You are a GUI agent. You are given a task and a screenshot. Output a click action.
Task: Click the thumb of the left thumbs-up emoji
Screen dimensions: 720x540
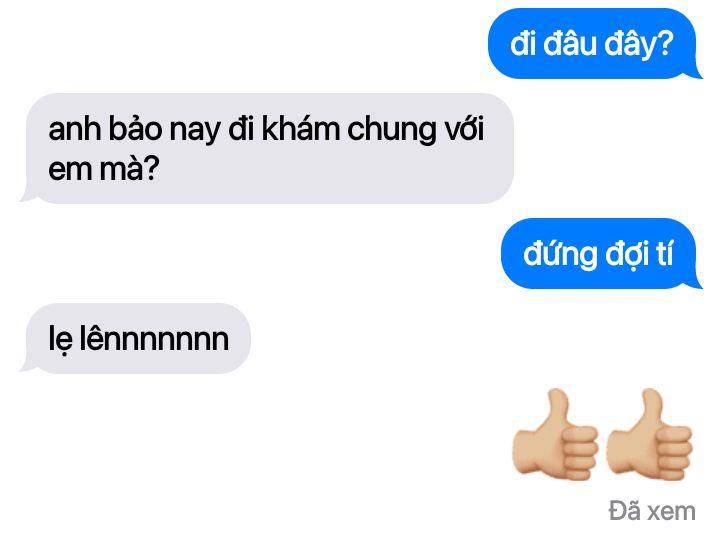coord(558,409)
